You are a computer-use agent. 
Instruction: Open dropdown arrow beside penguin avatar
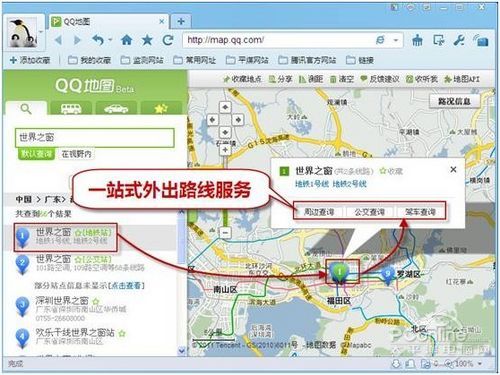click(x=41, y=32)
